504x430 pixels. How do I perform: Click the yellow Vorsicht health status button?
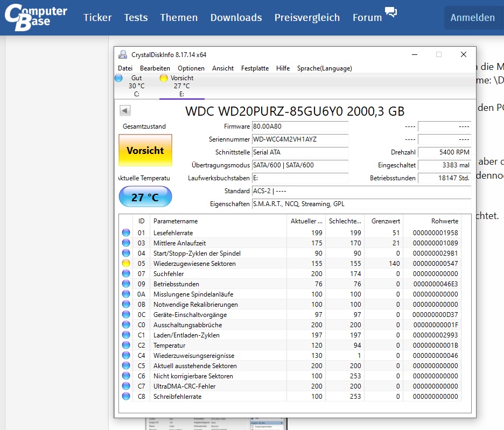point(145,150)
